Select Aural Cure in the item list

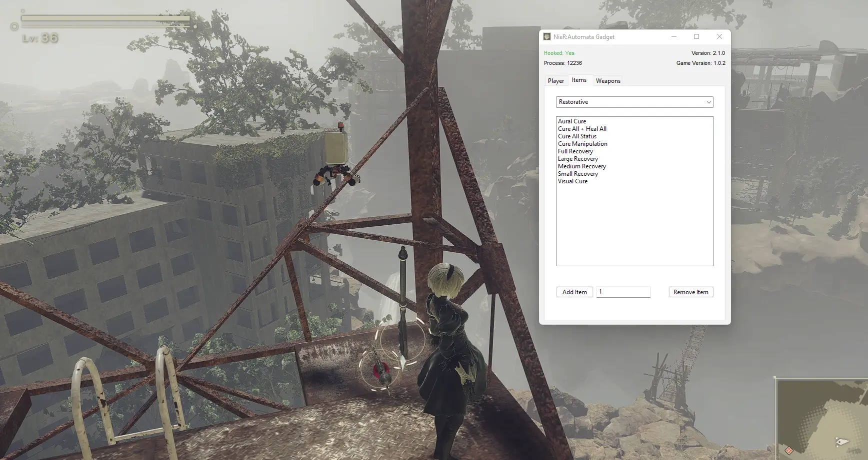[x=572, y=121]
